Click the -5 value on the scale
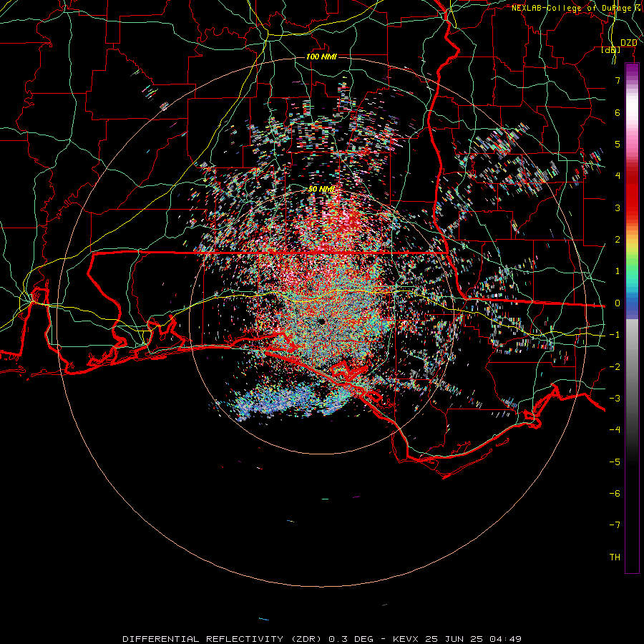644x644 pixels. pyautogui.click(x=615, y=462)
